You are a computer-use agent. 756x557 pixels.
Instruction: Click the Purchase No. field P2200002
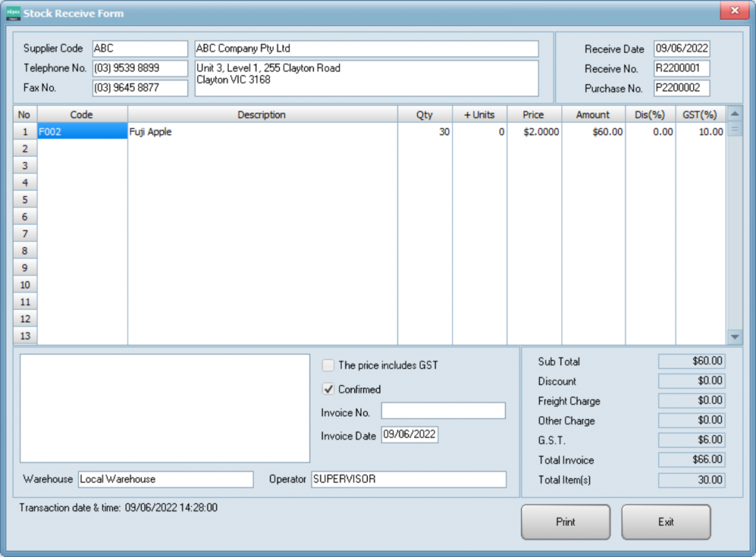(681, 89)
